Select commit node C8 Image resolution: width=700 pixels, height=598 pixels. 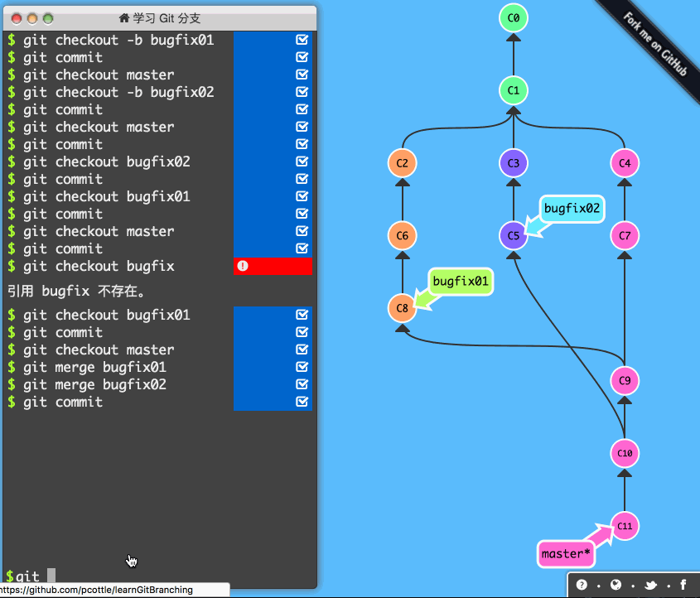point(403,308)
